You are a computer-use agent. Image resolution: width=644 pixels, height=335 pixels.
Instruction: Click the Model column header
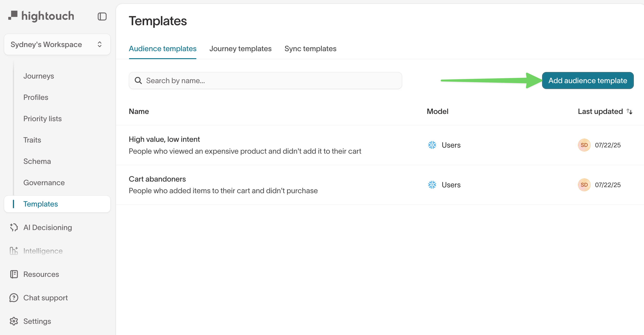coord(438,112)
